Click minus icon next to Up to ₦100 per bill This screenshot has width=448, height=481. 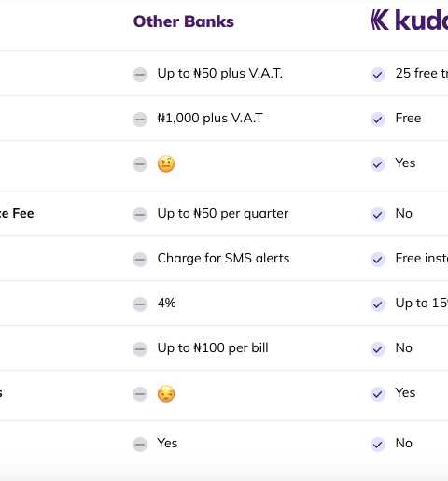(140, 349)
